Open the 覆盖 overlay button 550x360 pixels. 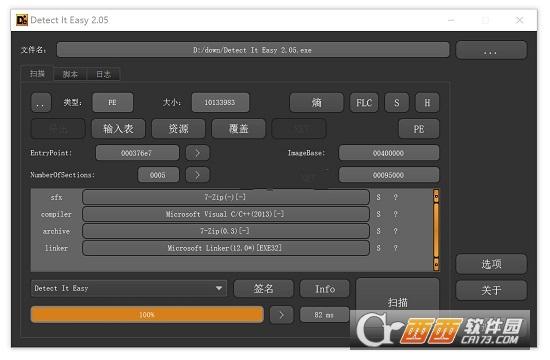[x=239, y=129]
